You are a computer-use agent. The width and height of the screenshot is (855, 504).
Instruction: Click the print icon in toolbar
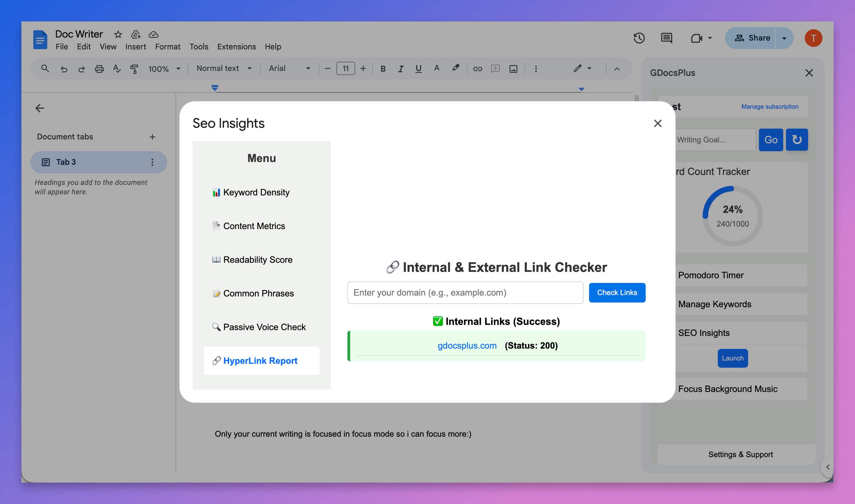[99, 69]
